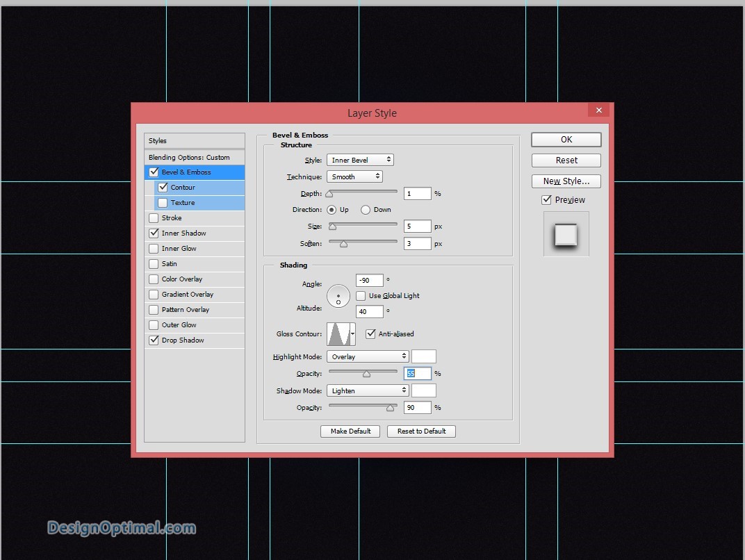Uncheck the Drop Shadow checkbox
This screenshot has width=745, height=560.
[x=154, y=340]
